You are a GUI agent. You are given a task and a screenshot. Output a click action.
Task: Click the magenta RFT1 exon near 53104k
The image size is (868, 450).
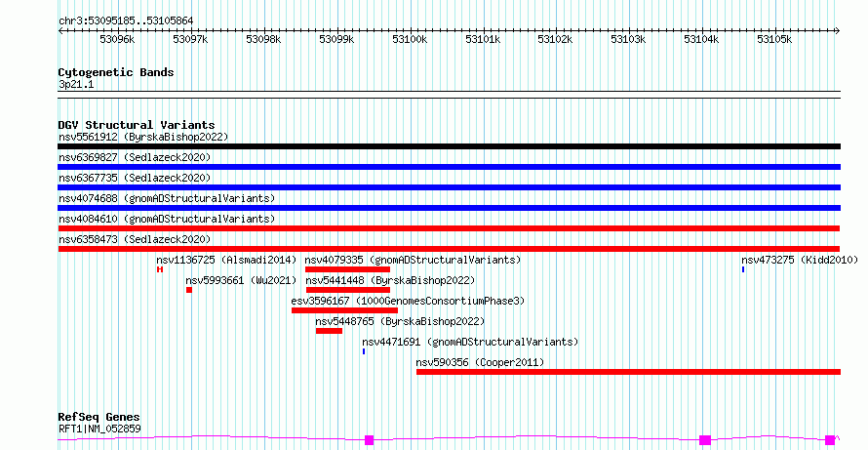705,440
